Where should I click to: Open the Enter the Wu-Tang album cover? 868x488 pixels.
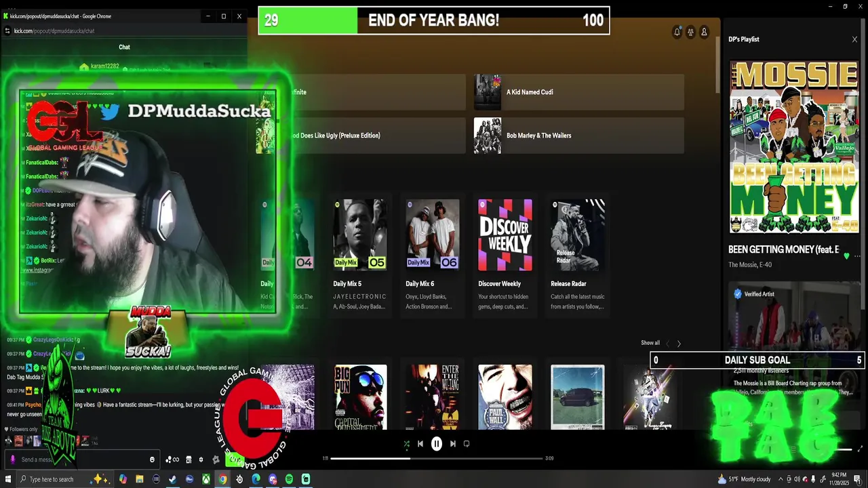point(433,397)
